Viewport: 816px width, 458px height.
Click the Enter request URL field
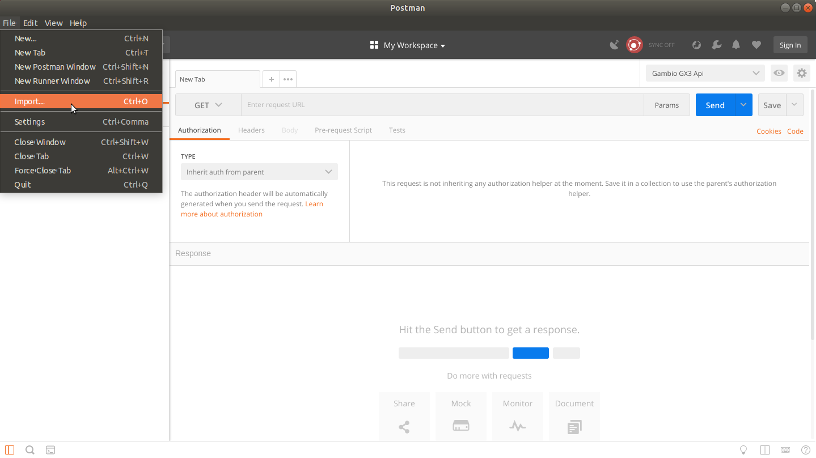(x=440, y=105)
